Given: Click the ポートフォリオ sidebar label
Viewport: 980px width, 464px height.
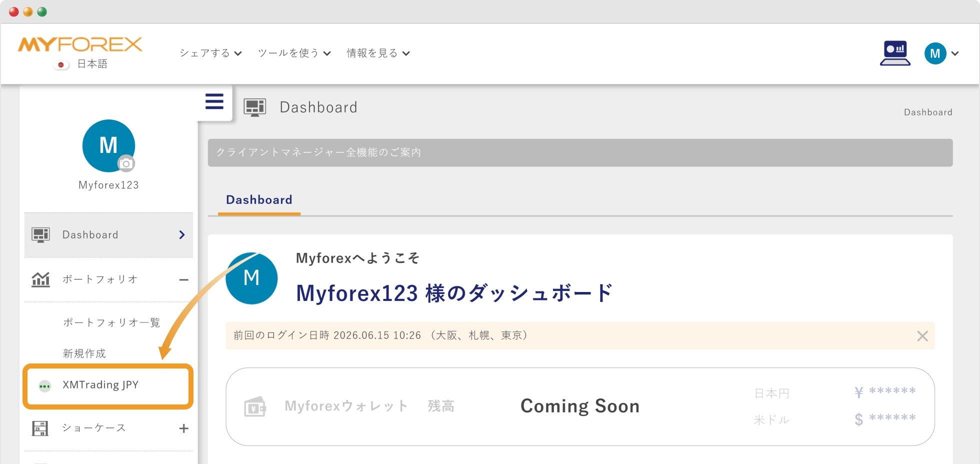Looking at the screenshot, I should [x=100, y=279].
